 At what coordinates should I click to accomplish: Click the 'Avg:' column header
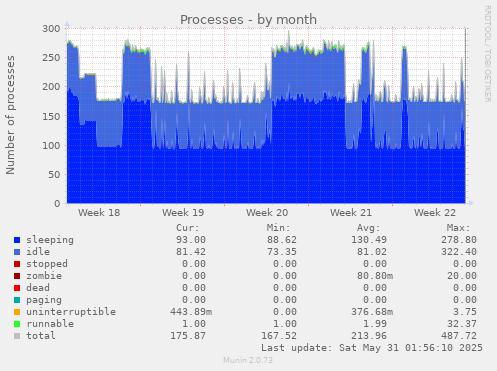pyautogui.click(x=368, y=228)
